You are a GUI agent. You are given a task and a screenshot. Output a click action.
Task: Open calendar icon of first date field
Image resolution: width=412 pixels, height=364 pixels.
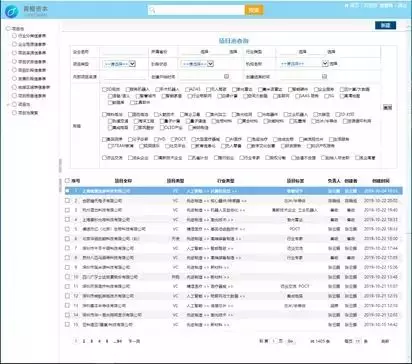(226, 76)
